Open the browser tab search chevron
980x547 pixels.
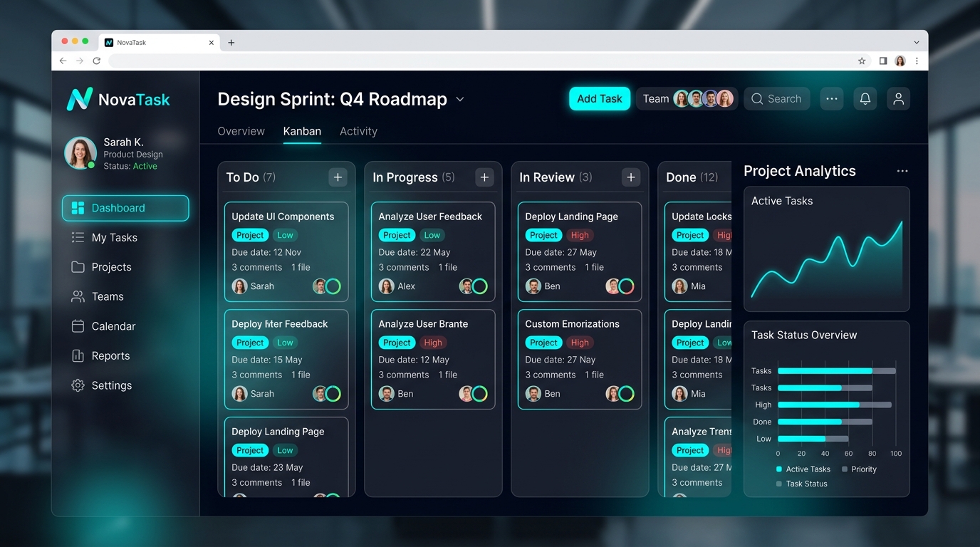917,43
